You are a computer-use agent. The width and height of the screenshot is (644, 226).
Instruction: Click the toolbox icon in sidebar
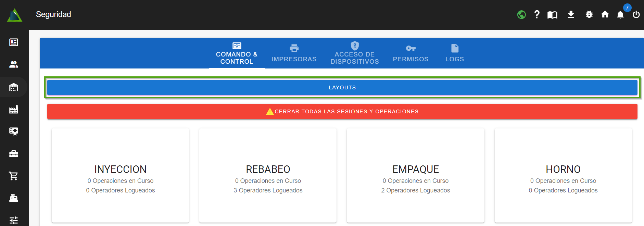[14, 154]
